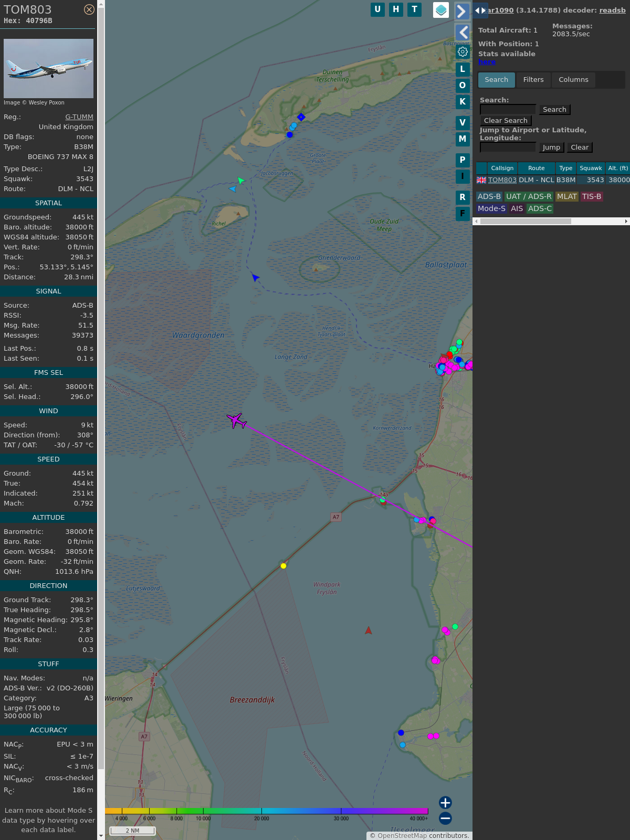Zoom out with the minus icon
This screenshot has width=630, height=840.
tap(445, 818)
